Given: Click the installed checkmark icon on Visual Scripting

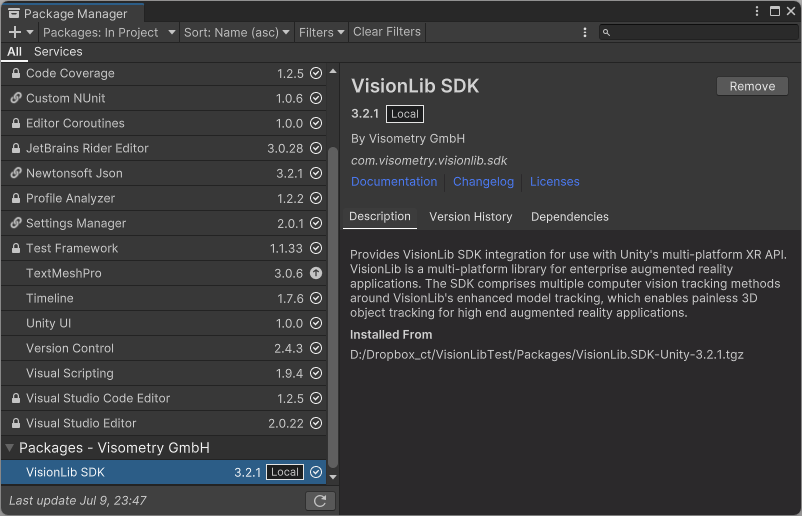Looking at the screenshot, I should (x=316, y=373).
